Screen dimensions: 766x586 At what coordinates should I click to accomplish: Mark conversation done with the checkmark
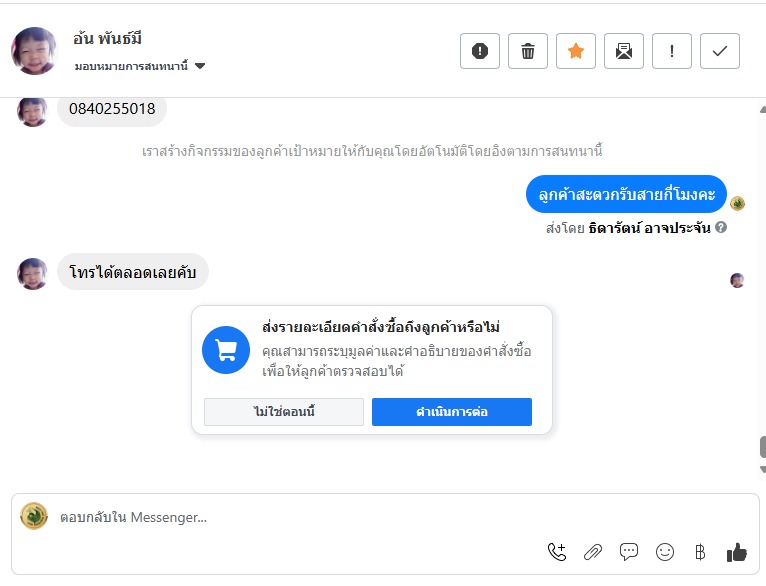719,51
